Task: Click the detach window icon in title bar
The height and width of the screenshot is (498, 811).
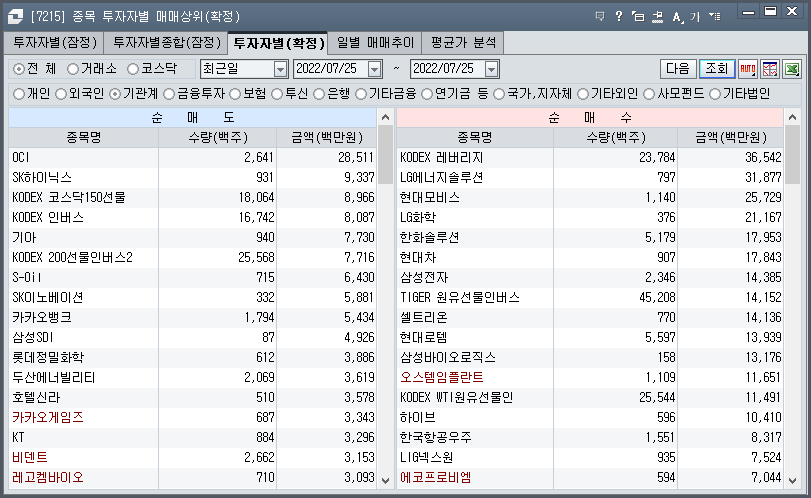Action: point(638,17)
